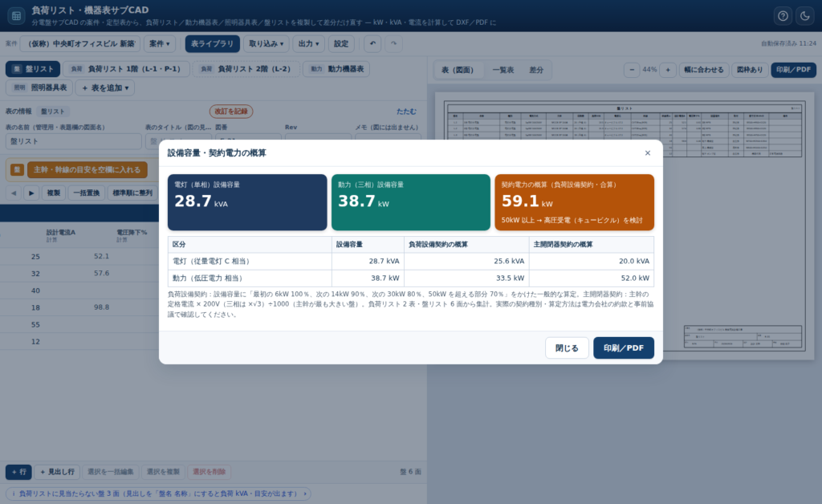Click 表ライブラリ button

[x=212, y=43]
